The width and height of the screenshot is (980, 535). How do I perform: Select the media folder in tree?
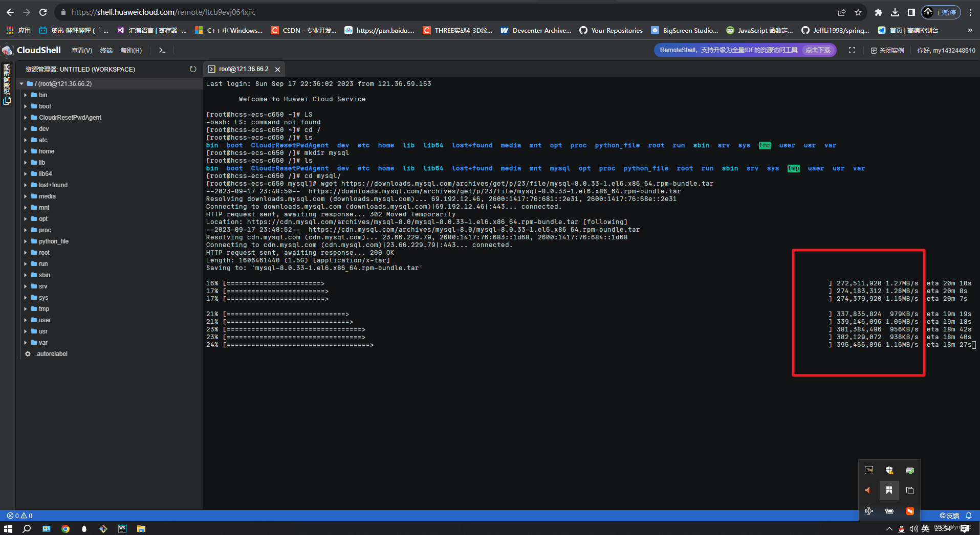coord(47,196)
